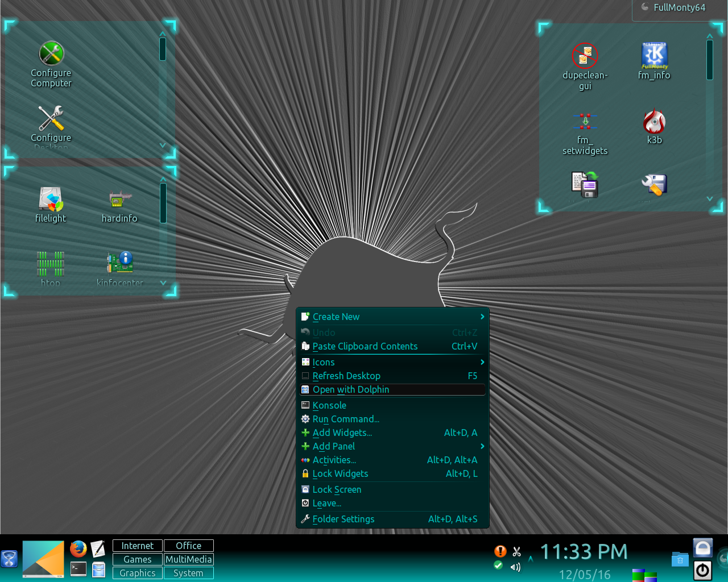728x582 pixels.
Task: Open the application launcher goblet icon
Action: (x=9, y=559)
